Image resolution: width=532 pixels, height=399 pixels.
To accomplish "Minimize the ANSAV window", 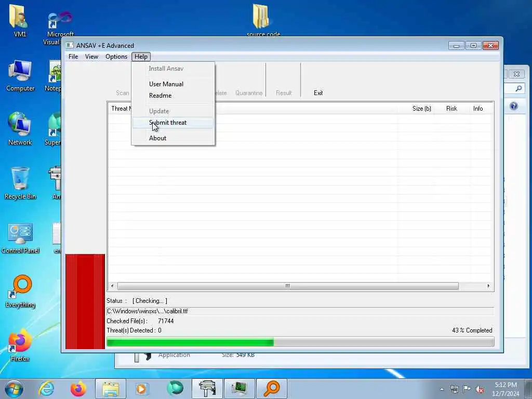I will click(x=456, y=46).
